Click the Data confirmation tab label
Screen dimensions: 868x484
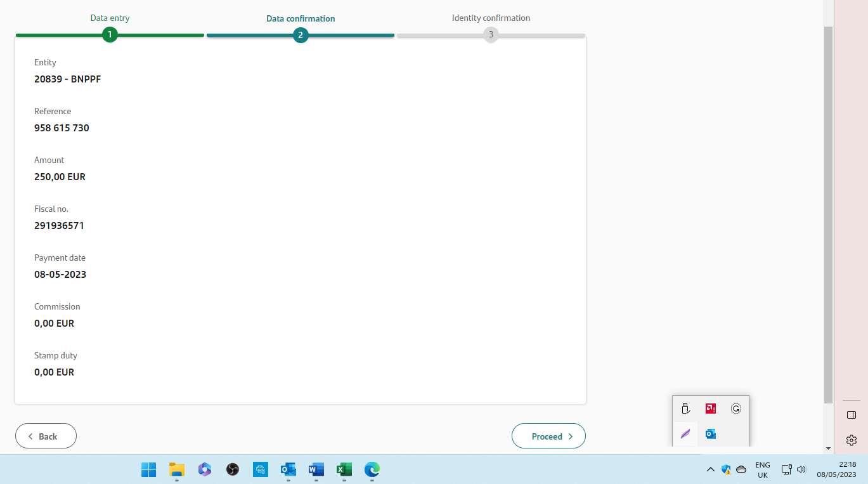pyautogui.click(x=301, y=18)
